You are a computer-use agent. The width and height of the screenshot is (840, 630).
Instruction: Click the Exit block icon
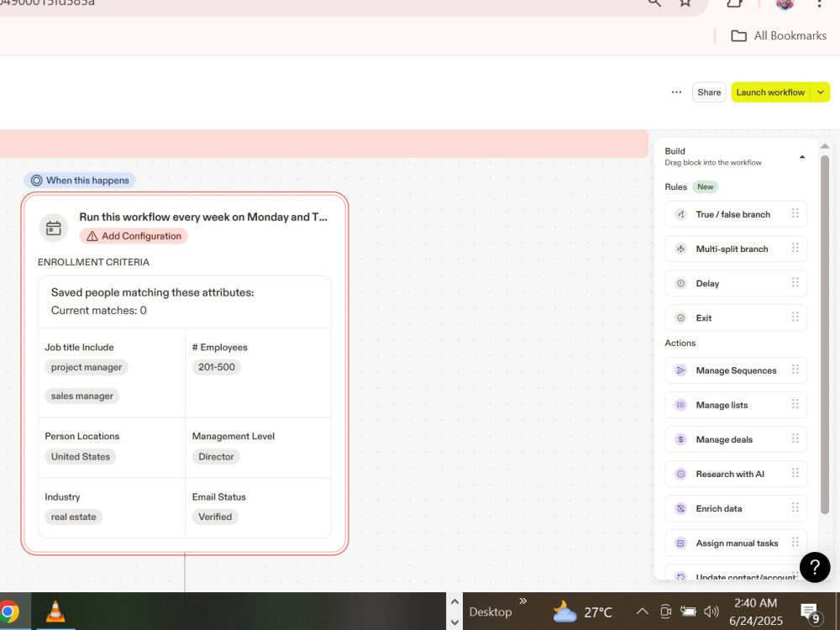pyautogui.click(x=680, y=318)
